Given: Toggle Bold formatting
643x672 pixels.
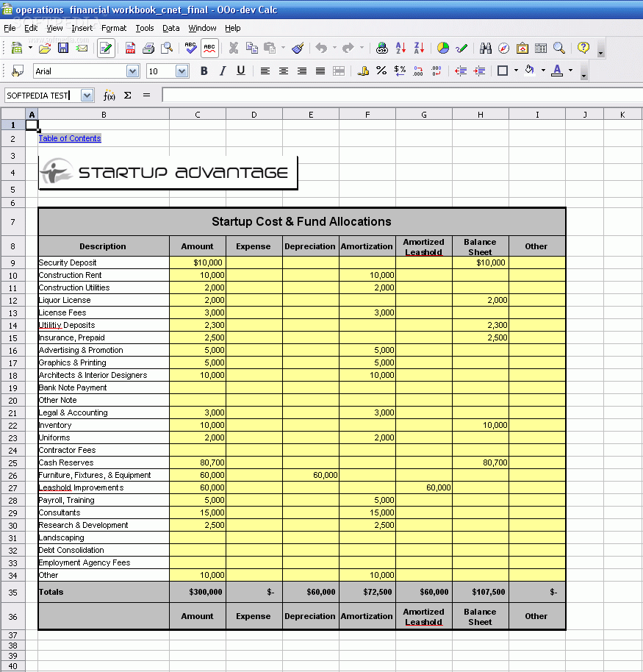Looking at the screenshot, I should (204, 71).
